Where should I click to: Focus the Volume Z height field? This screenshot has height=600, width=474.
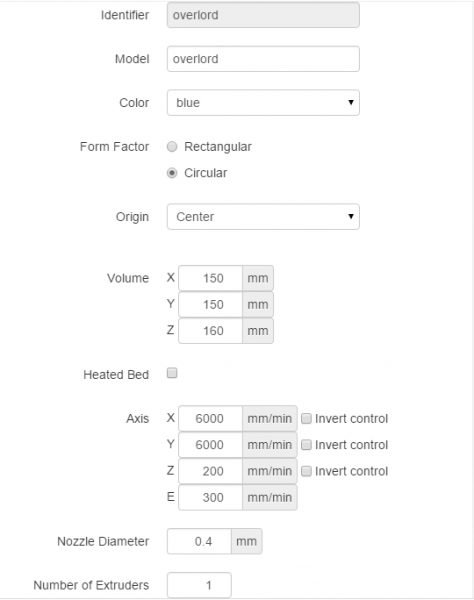click(x=210, y=331)
